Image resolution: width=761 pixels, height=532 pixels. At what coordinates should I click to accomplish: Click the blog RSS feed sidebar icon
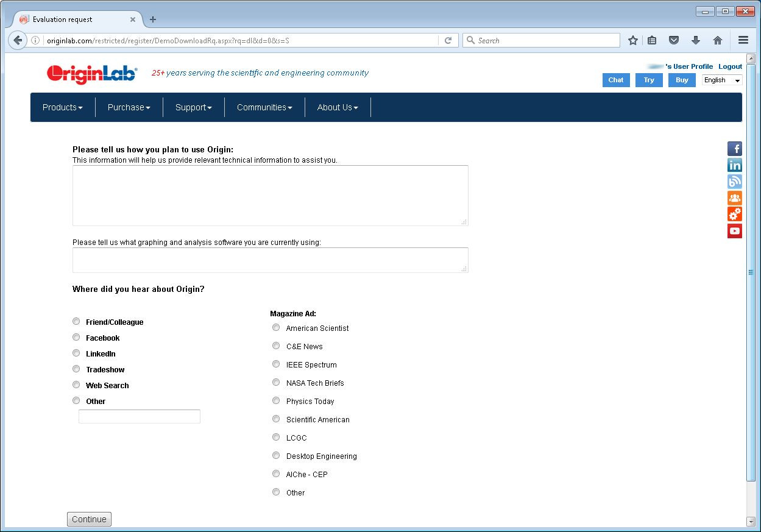(x=734, y=182)
